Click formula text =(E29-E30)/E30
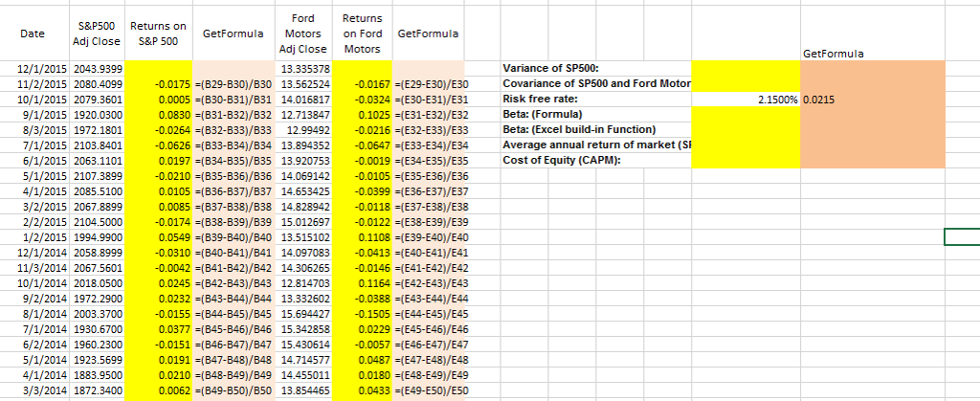 pos(432,83)
